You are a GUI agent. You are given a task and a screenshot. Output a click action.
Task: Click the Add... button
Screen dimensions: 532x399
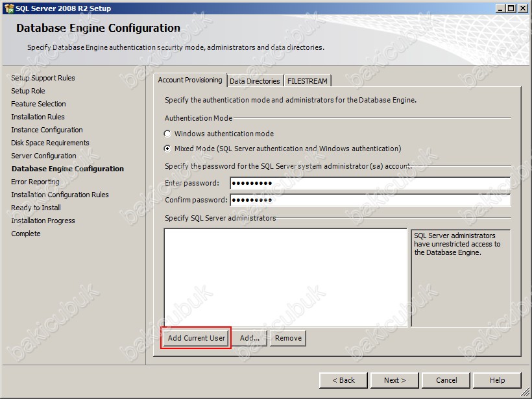tap(250, 338)
